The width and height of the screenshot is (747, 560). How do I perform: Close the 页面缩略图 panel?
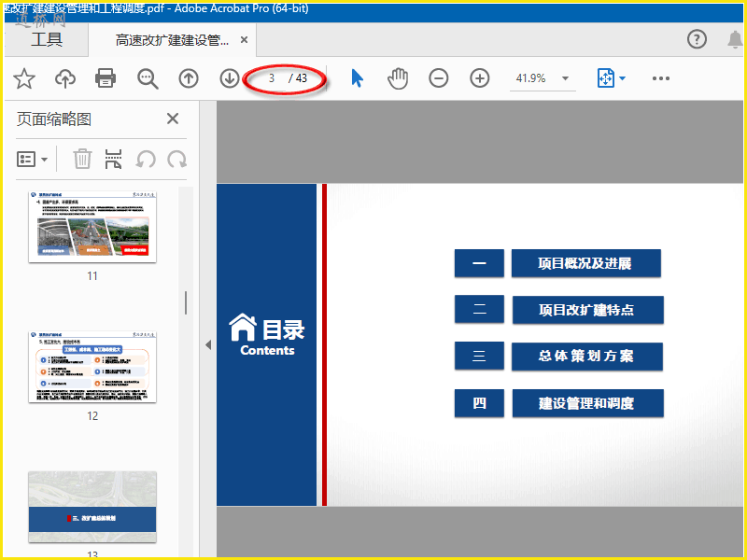point(173,119)
